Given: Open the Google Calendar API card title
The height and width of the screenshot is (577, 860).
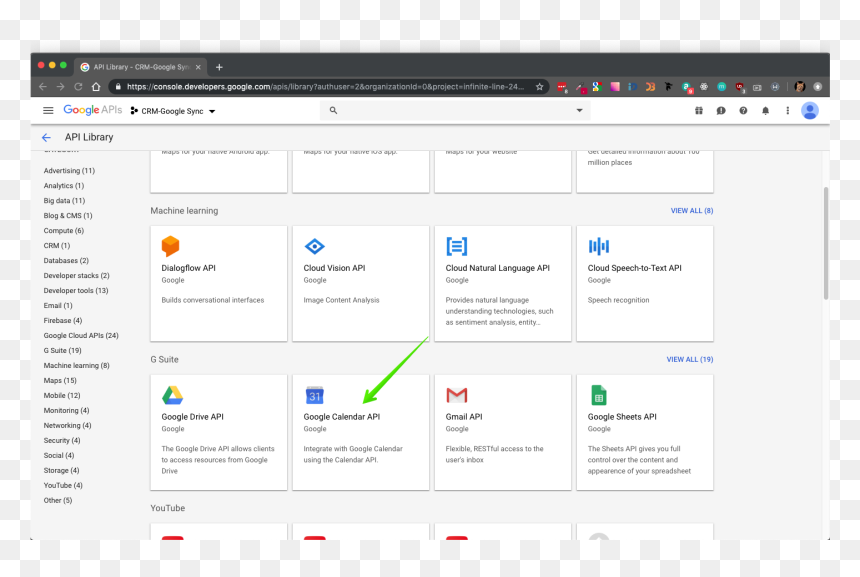Looking at the screenshot, I should tap(342, 417).
